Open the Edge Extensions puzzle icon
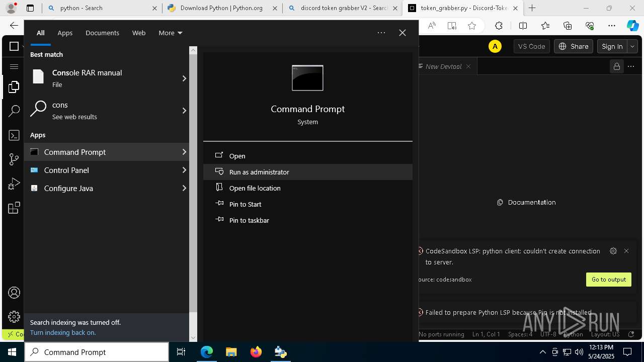This screenshot has height=362, width=644. (x=499, y=26)
